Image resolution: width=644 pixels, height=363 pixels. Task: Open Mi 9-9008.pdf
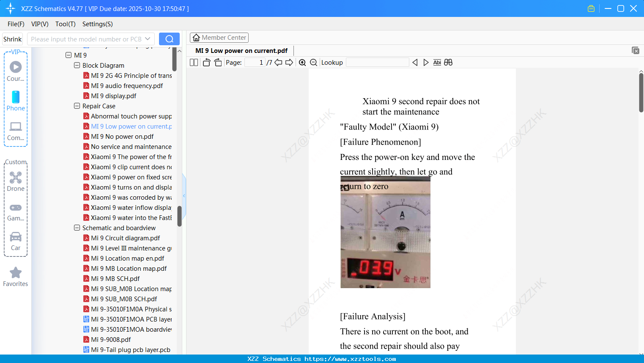tap(107, 339)
